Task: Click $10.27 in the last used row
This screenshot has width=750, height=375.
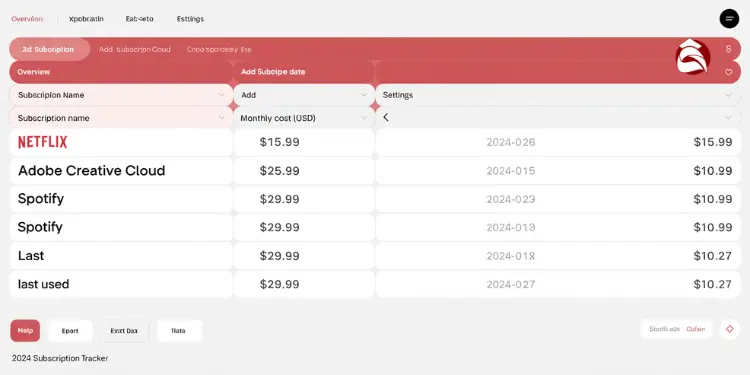Action: tap(713, 284)
